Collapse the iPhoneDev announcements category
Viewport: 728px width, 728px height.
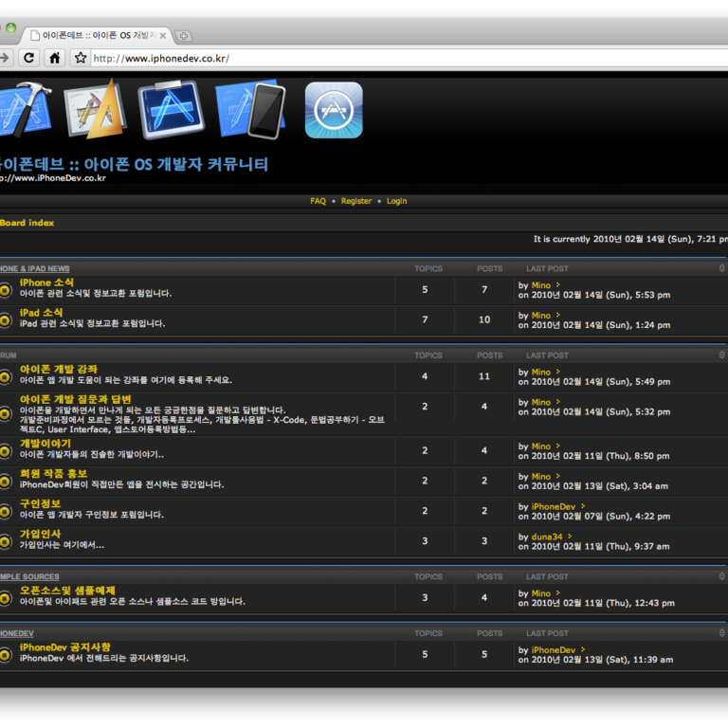tap(722, 633)
